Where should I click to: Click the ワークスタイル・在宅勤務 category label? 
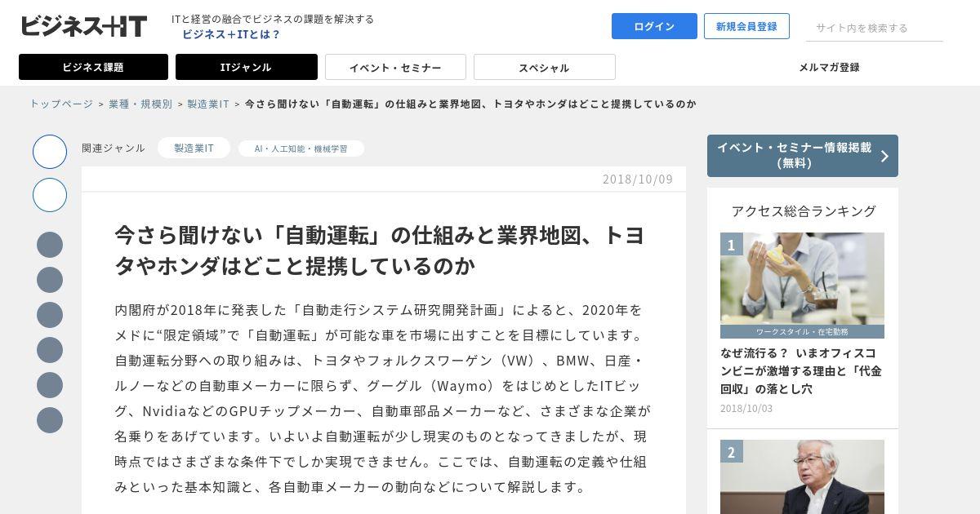(x=802, y=332)
